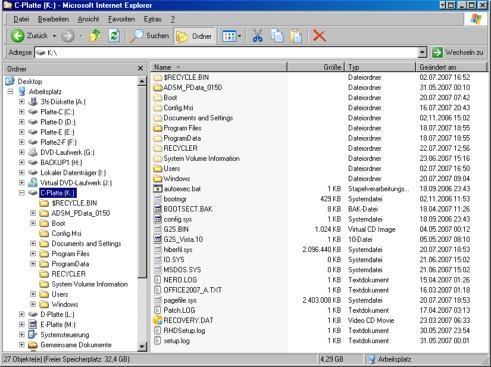Click the copy toolbar icon
This screenshot has height=367, width=491.
click(x=277, y=36)
